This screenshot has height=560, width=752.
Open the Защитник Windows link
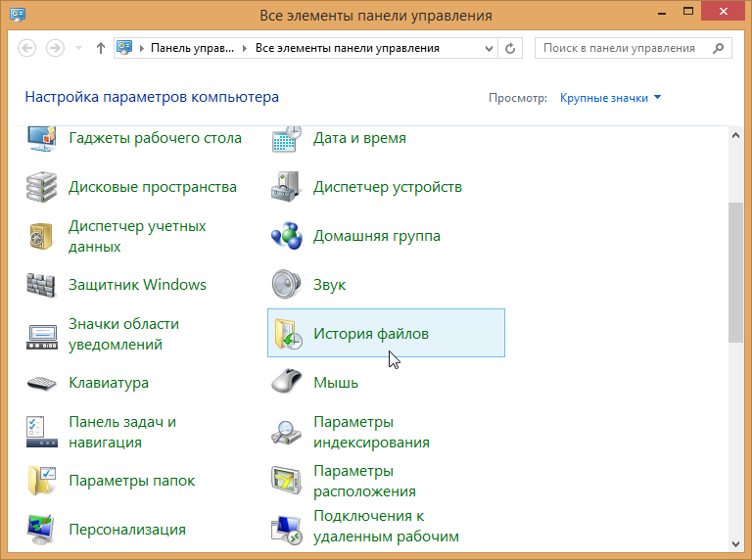tap(137, 285)
